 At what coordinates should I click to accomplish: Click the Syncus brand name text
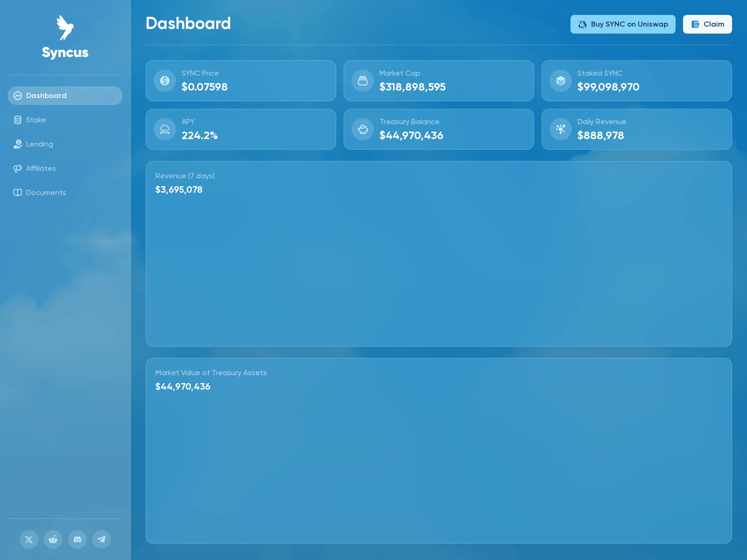pos(65,53)
